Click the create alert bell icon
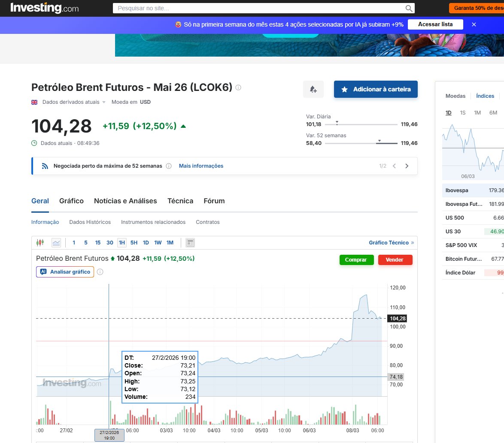Image resolution: width=504 pixels, height=443 pixels. click(x=313, y=89)
